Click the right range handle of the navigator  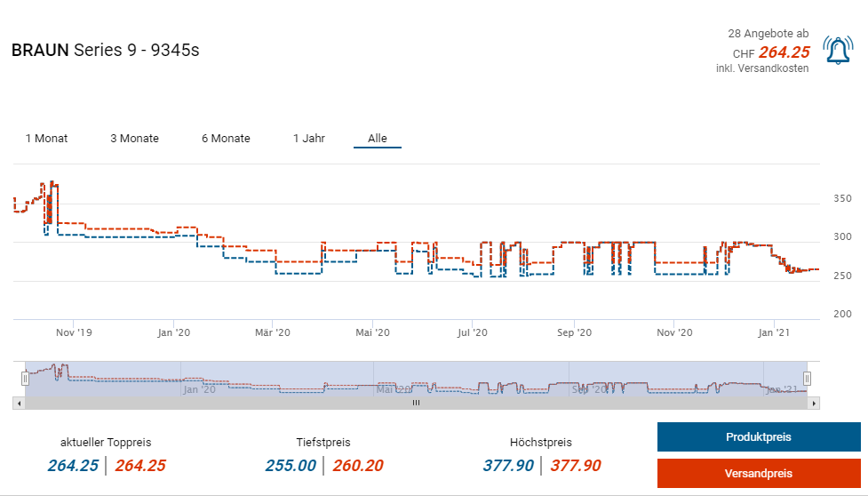tap(807, 378)
